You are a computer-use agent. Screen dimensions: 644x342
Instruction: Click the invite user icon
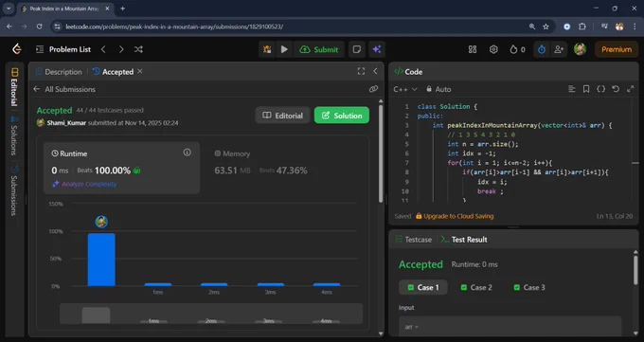pos(559,49)
